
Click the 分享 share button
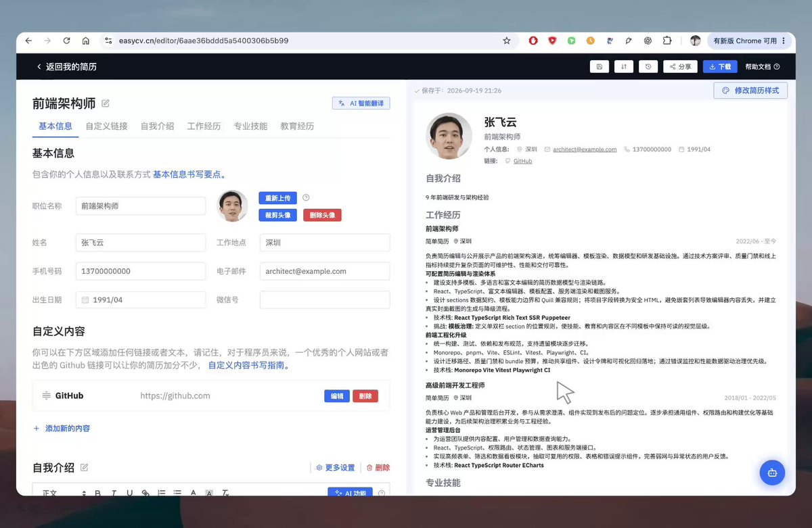tap(680, 66)
